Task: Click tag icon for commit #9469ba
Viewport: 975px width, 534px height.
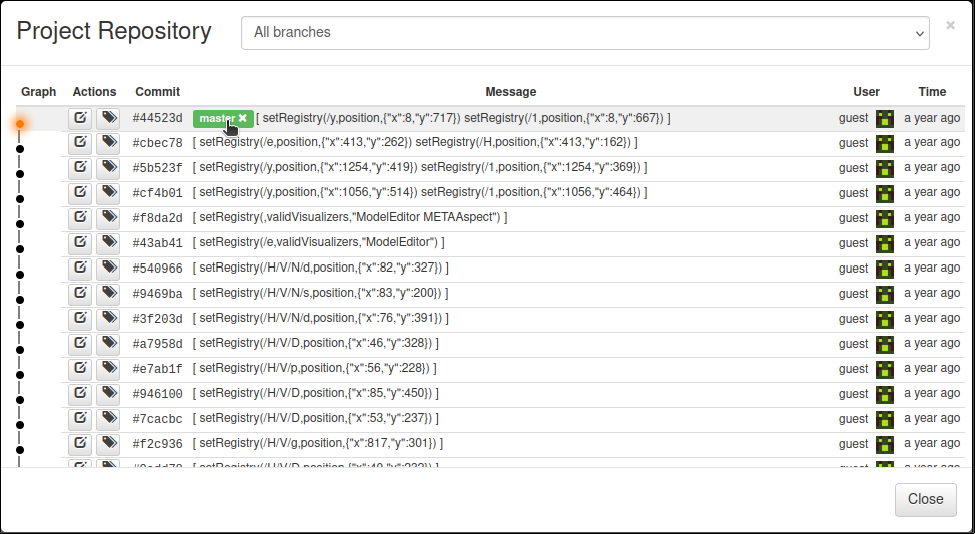Action: (x=108, y=293)
